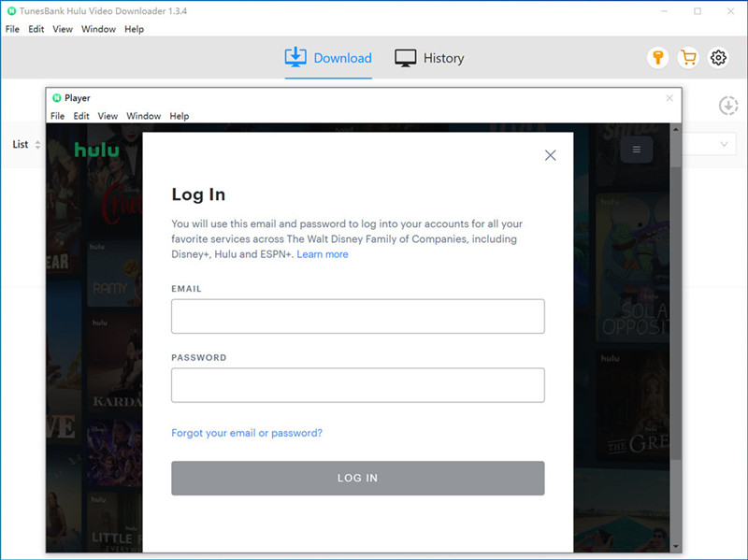The height and width of the screenshot is (560, 748).
Task: Click the Player window logo icon
Action: click(x=57, y=98)
